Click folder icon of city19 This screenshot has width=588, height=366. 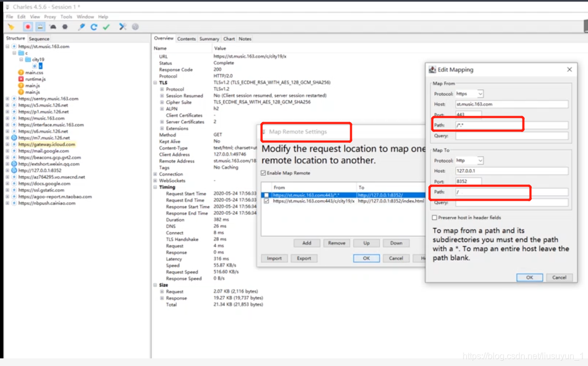(28, 59)
